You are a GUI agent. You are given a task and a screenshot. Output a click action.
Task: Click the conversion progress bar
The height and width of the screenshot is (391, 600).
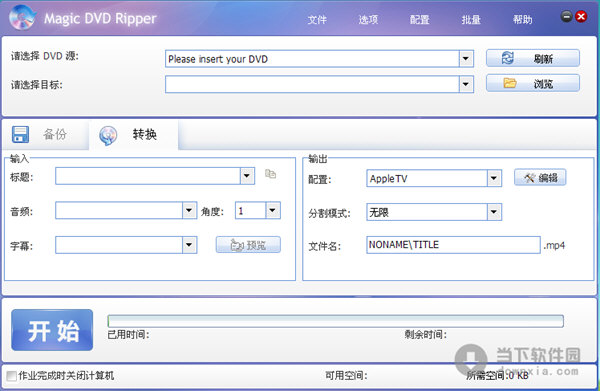336,321
